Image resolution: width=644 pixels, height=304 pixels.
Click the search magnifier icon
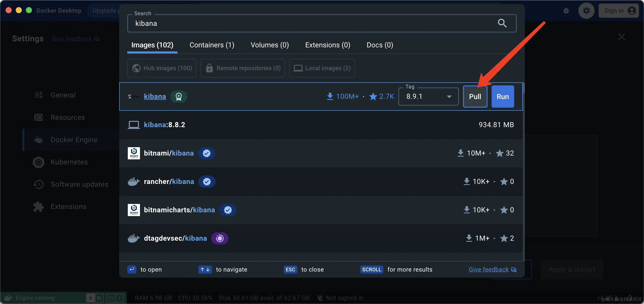[x=502, y=23]
